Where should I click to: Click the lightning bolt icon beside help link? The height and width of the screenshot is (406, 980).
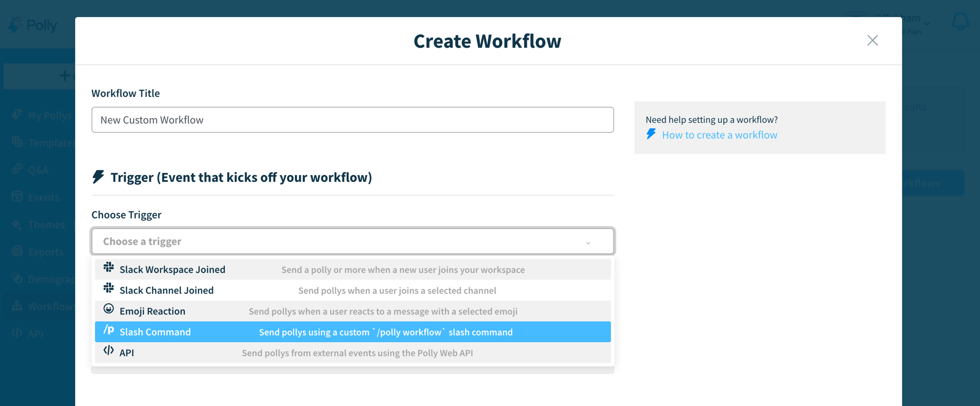point(651,134)
